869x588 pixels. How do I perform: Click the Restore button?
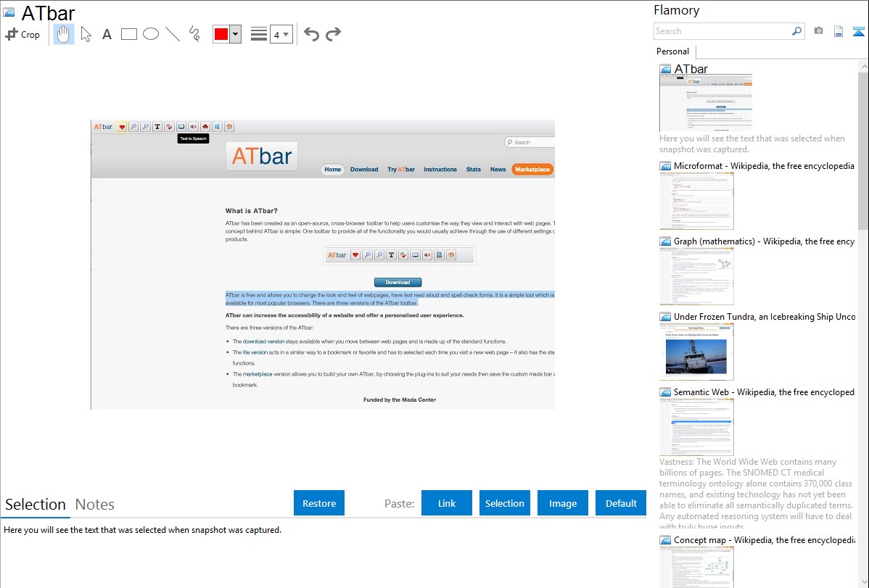(319, 503)
